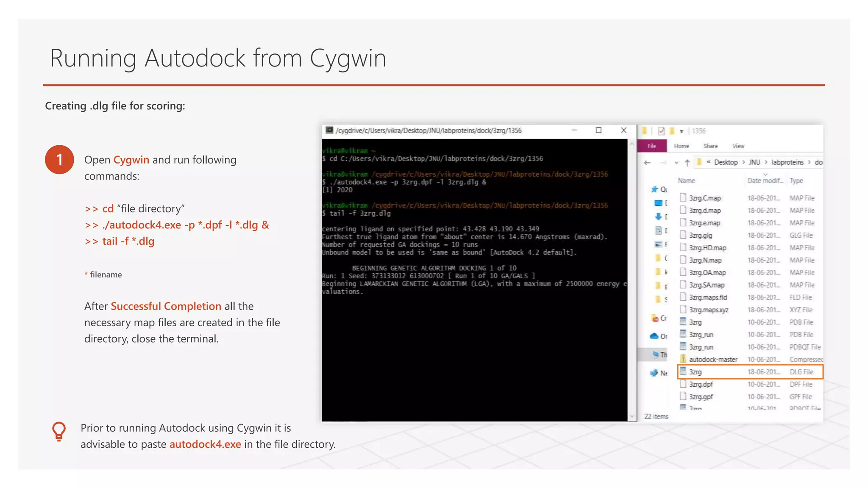Open the autodock-master compressed folder icon

pyautogui.click(x=683, y=359)
